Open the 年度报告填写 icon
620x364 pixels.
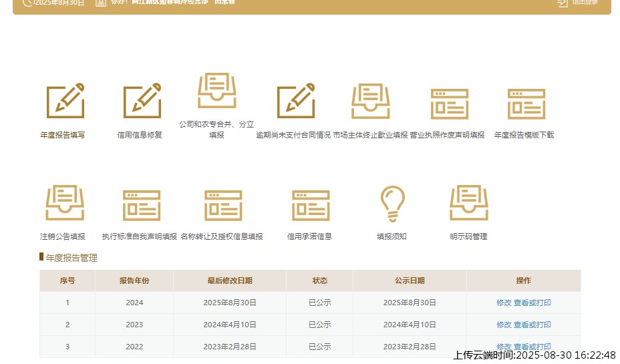65,101
